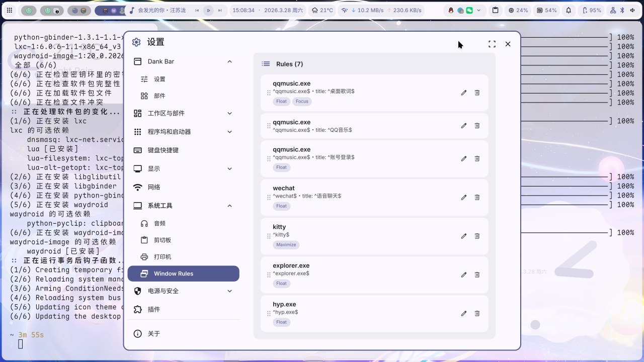Toggle fullscreen for the settings window
The image size is (644, 362).
pyautogui.click(x=492, y=44)
